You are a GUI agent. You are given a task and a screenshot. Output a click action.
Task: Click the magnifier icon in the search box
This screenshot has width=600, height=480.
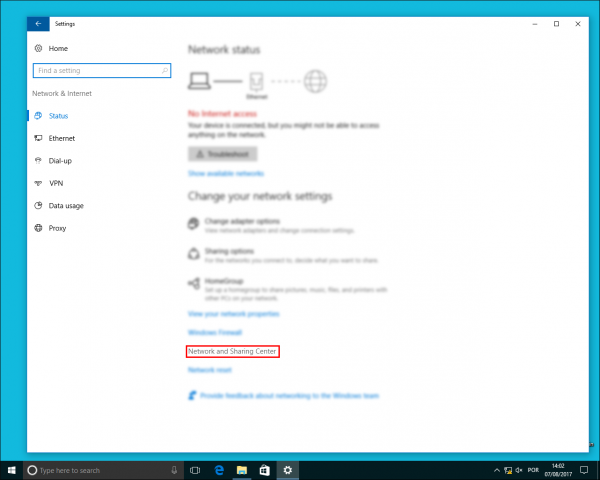coord(165,70)
